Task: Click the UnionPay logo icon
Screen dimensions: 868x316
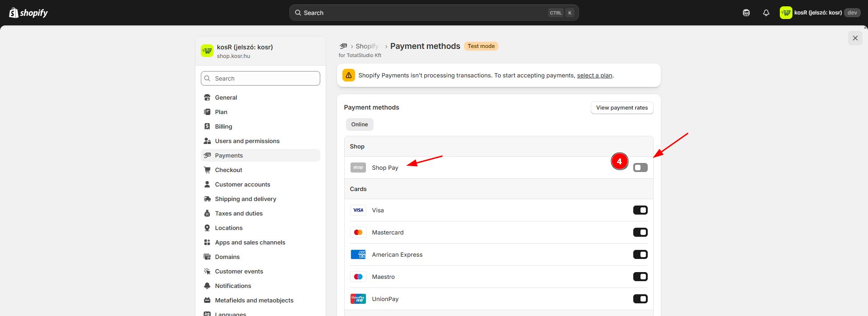Action: (358, 299)
